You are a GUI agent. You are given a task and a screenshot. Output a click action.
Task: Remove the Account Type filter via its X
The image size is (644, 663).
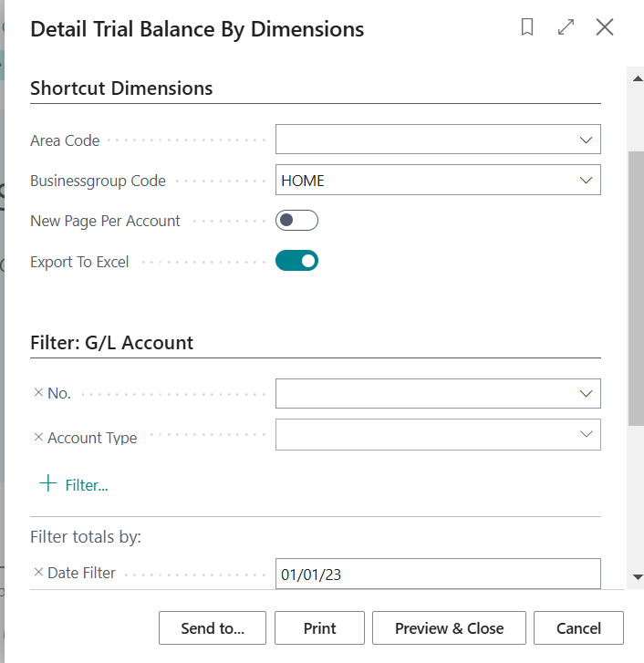38,437
